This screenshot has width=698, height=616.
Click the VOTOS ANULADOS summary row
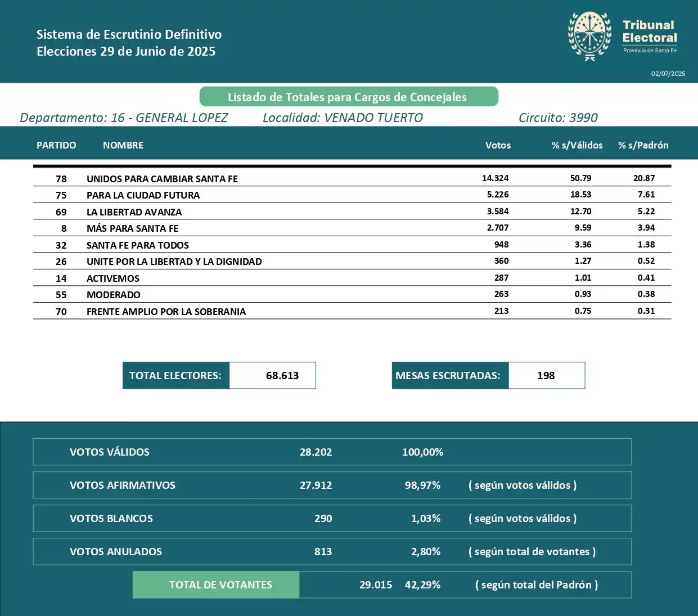coord(332,551)
